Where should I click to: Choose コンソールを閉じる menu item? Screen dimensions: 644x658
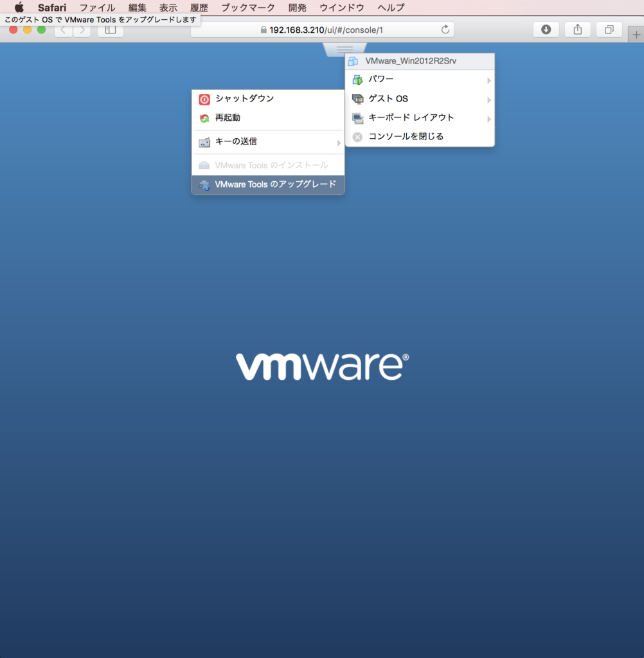point(420,137)
